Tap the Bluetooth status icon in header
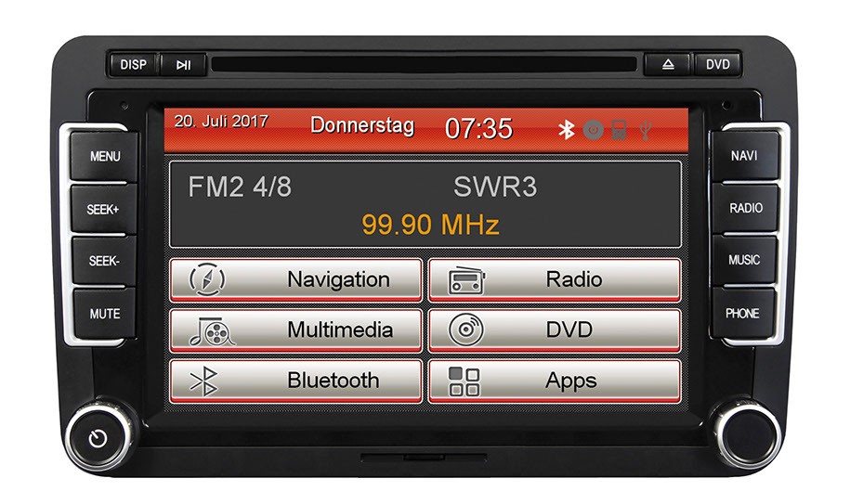850x504 pixels. pos(566,130)
